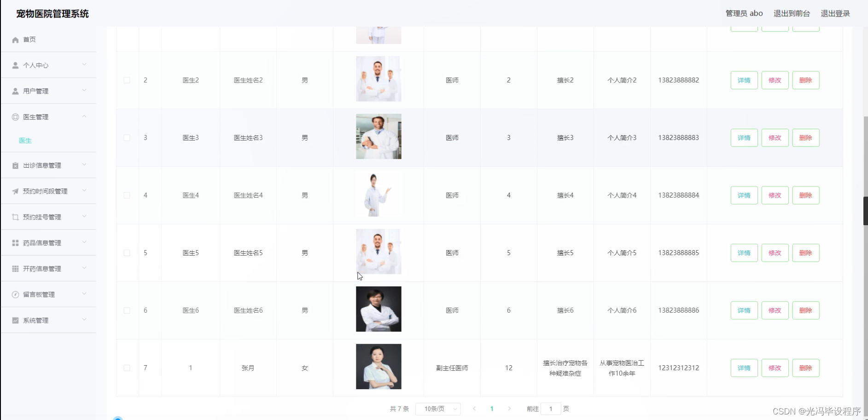Click the paper plane icon for 预约时间段管理
The height and width of the screenshot is (420, 868).
pyautogui.click(x=15, y=191)
